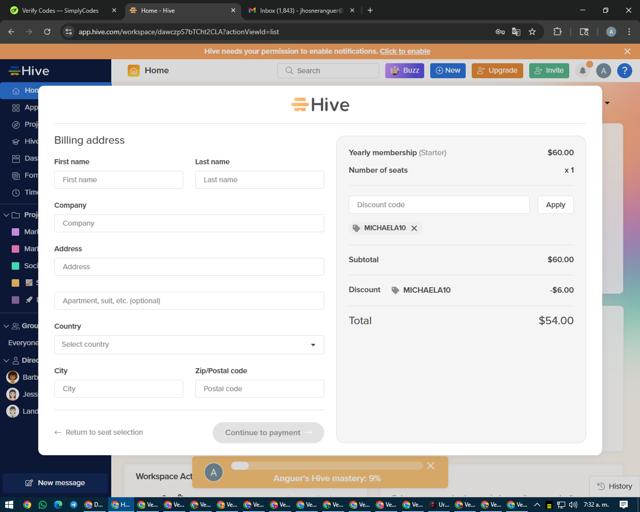The height and width of the screenshot is (512, 640).
Task: Focus the Discount code field
Action: click(x=439, y=205)
